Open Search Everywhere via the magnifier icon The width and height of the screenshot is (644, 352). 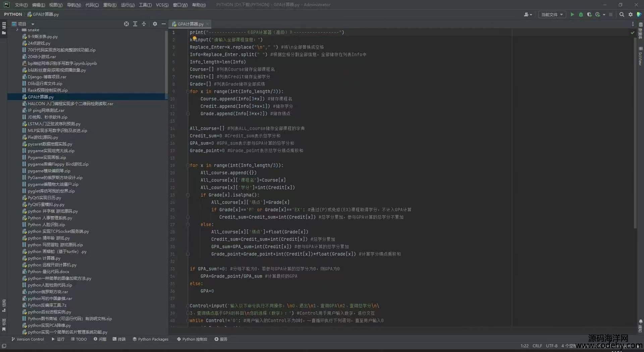click(622, 14)
